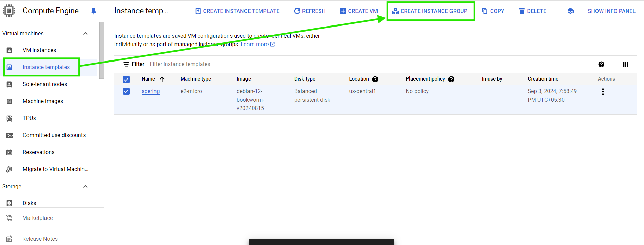Screen dimensions: 644x245
Task: Collapse the Virtual machines section
Action: [x=85, y=33]
